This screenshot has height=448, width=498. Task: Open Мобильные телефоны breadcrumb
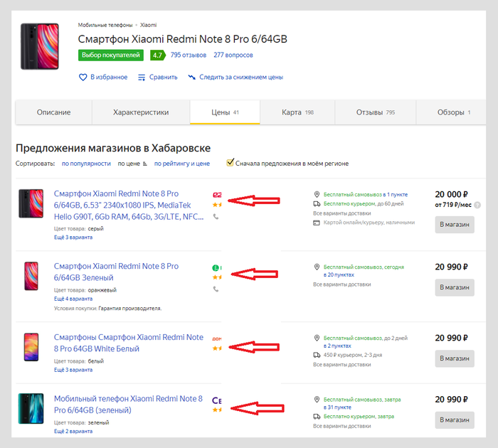[x=105, y=25]
